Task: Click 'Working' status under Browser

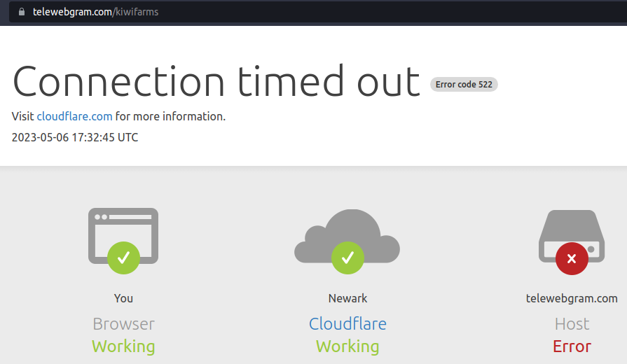Action: click(x=123, y=346)
